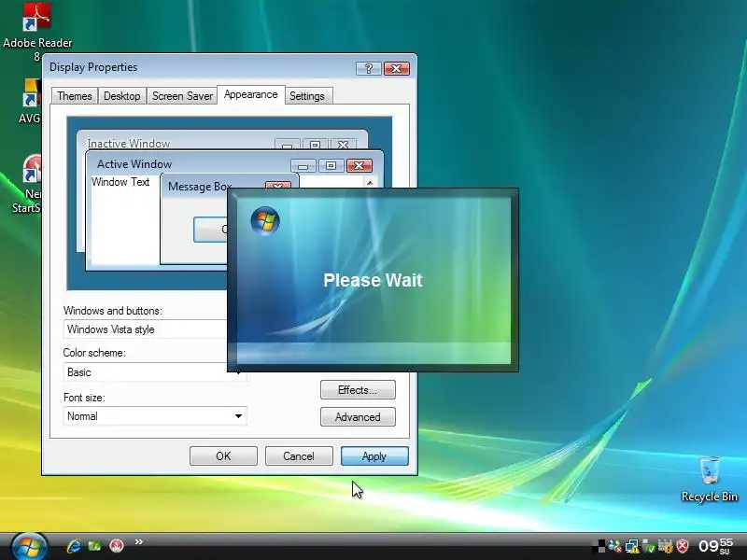Image resolution: width=747 pixels, height=560 pixels.
Task: Click the Active Window preview maximize button
Action: (331, 165)
